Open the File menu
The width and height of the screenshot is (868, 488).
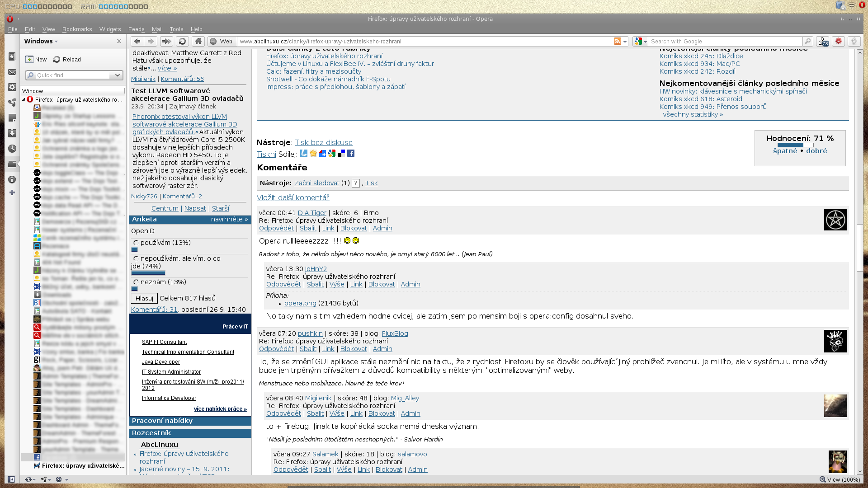tap(13, 29)
